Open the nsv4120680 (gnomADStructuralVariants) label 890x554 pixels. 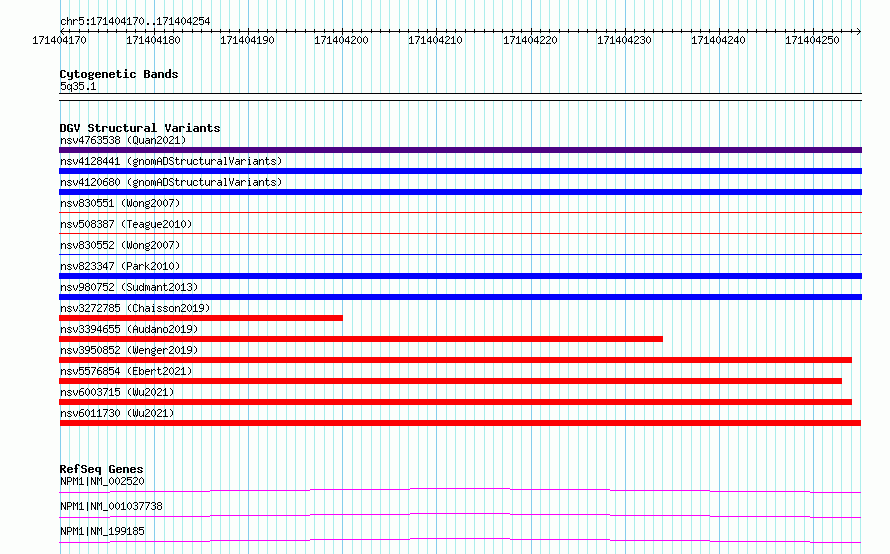point(171,182)
